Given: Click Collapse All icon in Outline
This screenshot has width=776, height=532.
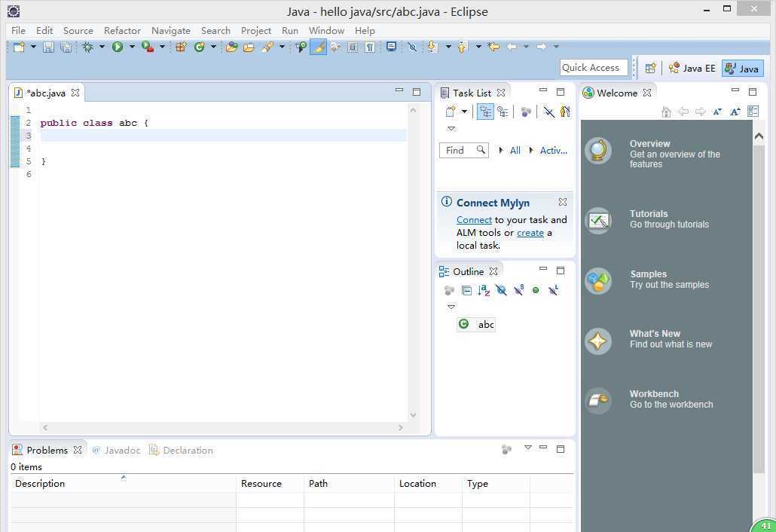Looking at the screenshot, I should (466, 291).
